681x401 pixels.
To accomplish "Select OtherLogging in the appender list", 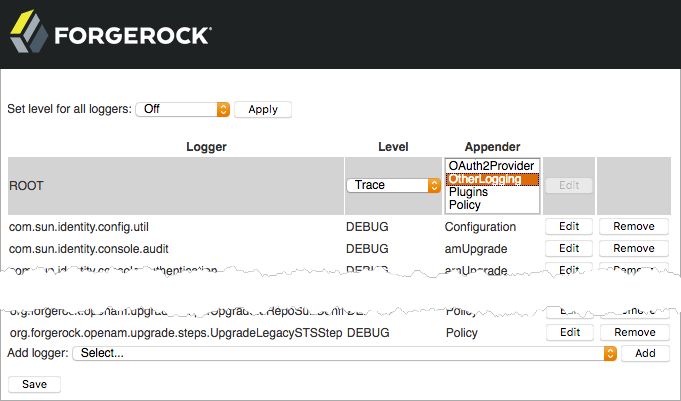I will coord(492,179).
